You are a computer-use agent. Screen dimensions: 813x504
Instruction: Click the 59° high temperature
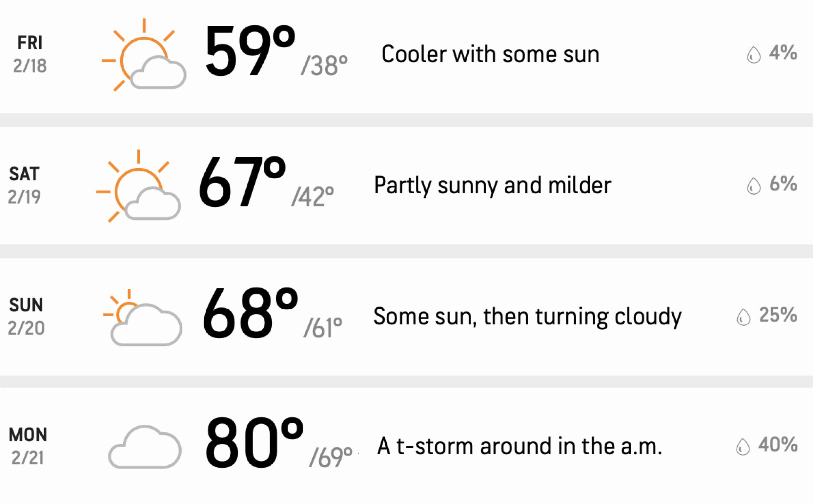[x=251, y=51]
